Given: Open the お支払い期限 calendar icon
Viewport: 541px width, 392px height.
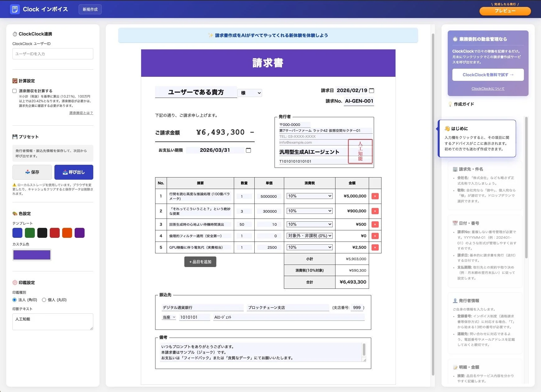Looking at the screenshot, I should (248, 150).
